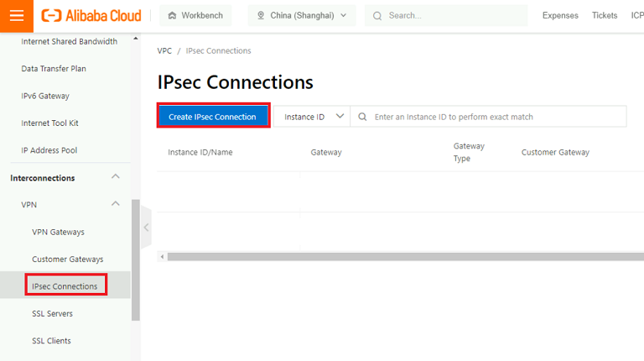Open Expenses in top menu

(x=560, y=15)
